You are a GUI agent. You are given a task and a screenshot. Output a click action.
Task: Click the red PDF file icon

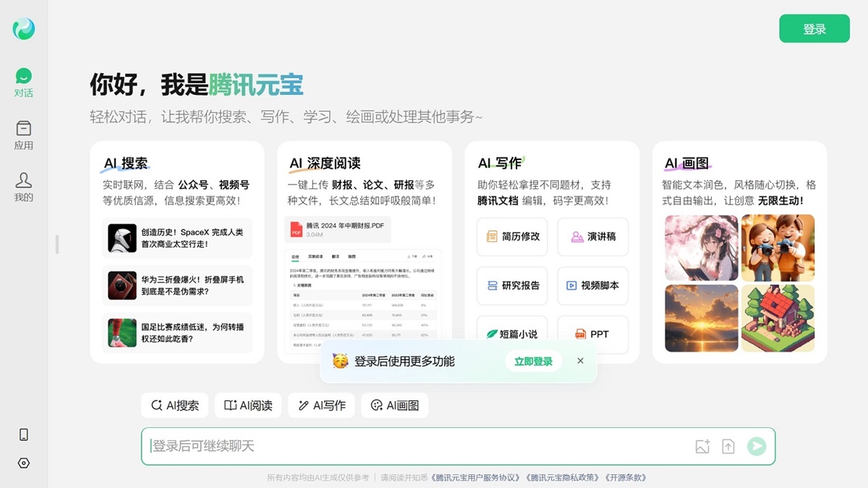point(297,230)
